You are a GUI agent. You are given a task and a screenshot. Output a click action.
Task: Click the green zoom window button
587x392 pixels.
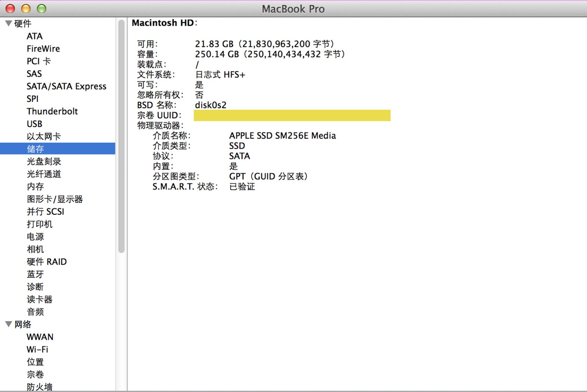(41, 9)
